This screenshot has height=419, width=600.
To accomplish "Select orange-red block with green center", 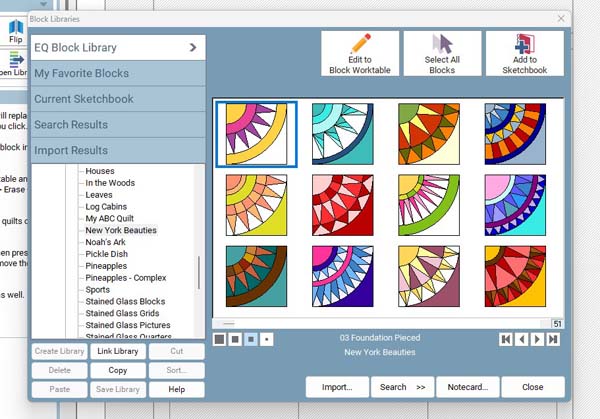I will click(x=429, y=134).
